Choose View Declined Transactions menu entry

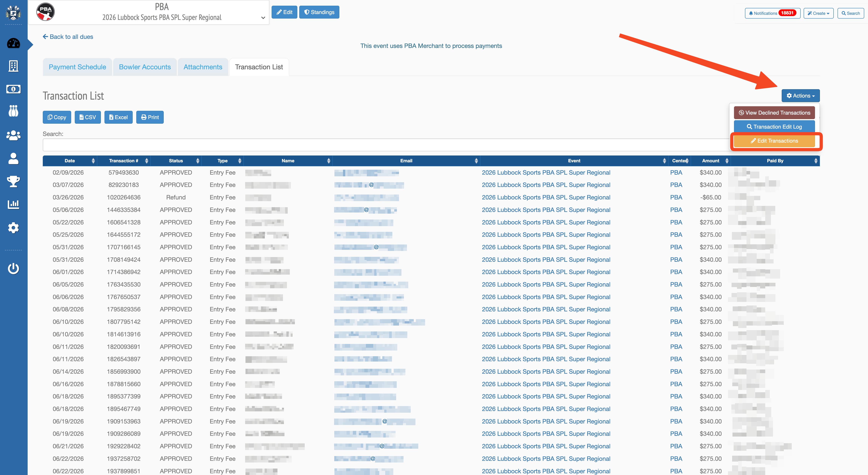774,113
